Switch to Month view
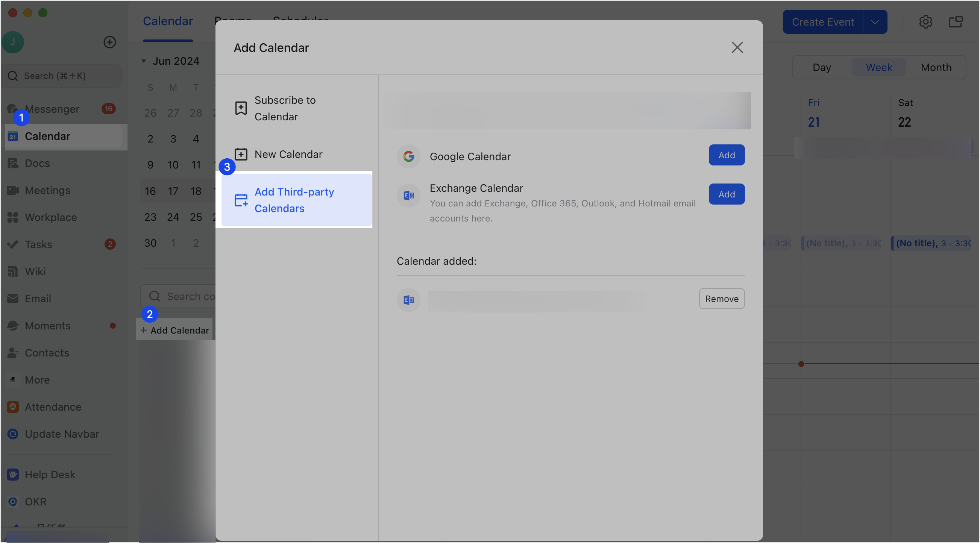 click(x=936, y=67)
